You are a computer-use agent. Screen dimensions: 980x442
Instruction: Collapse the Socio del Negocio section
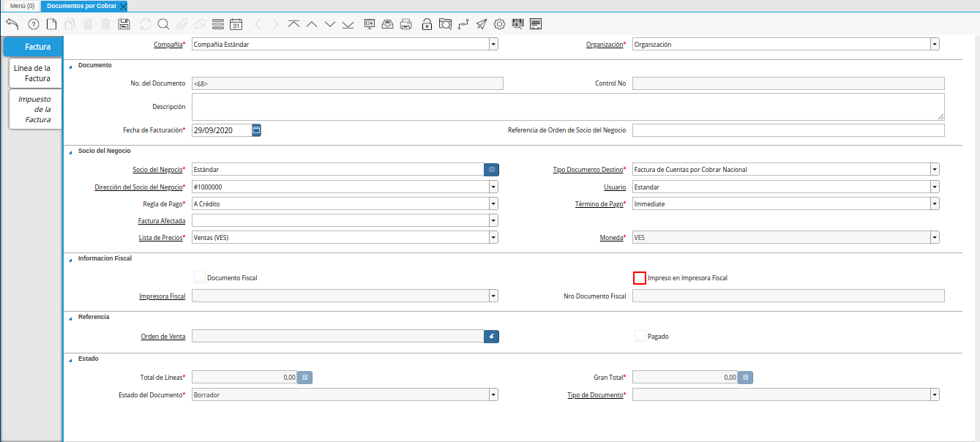coord(70,151)
